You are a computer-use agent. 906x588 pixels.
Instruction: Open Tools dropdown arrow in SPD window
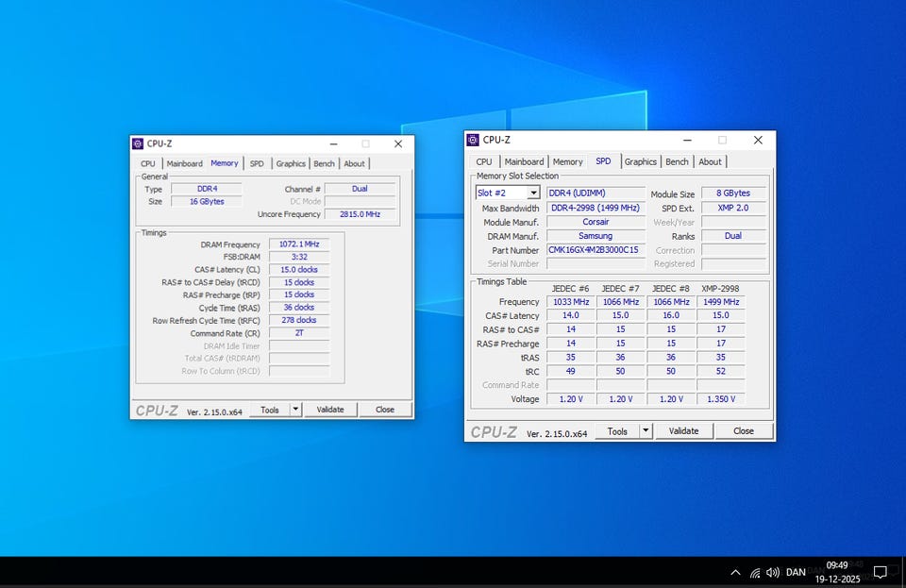coord(646,430)
